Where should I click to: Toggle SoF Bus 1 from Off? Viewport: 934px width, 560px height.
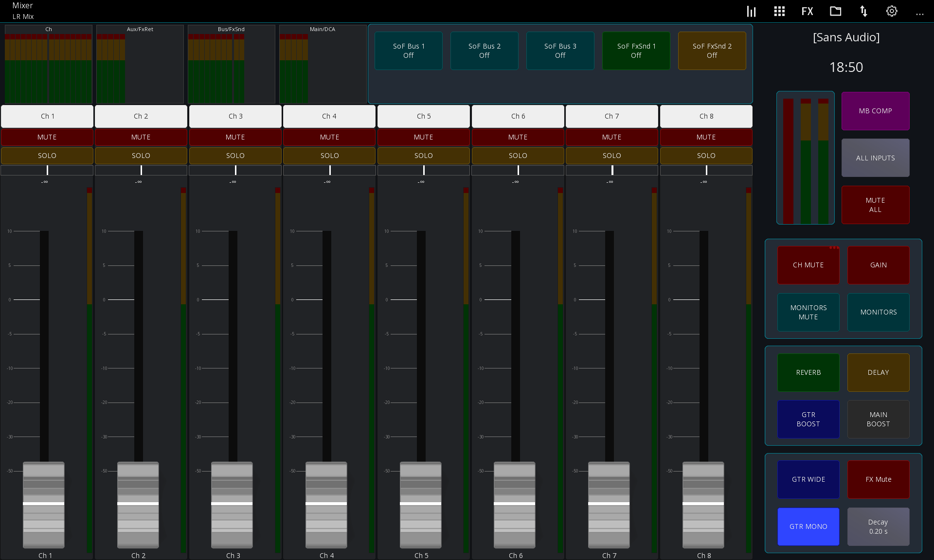pos(408,51)
